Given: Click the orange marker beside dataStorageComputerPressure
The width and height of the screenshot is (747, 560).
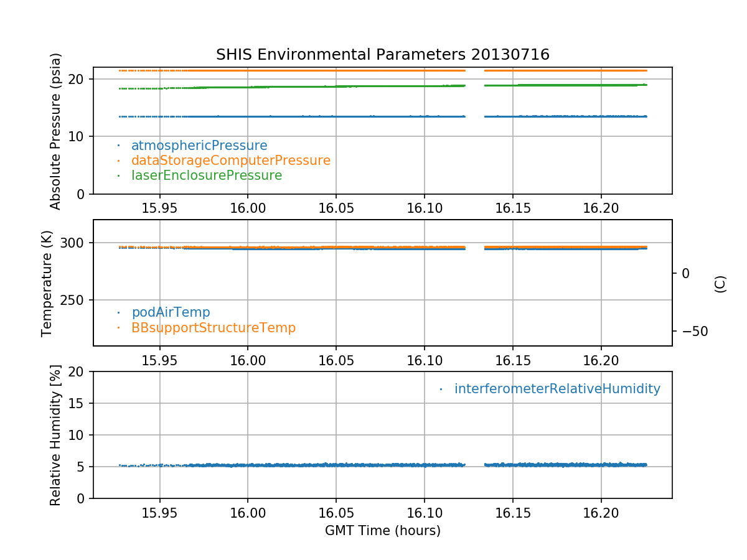Looking at the screenshot, I should (x=118, y=161).
